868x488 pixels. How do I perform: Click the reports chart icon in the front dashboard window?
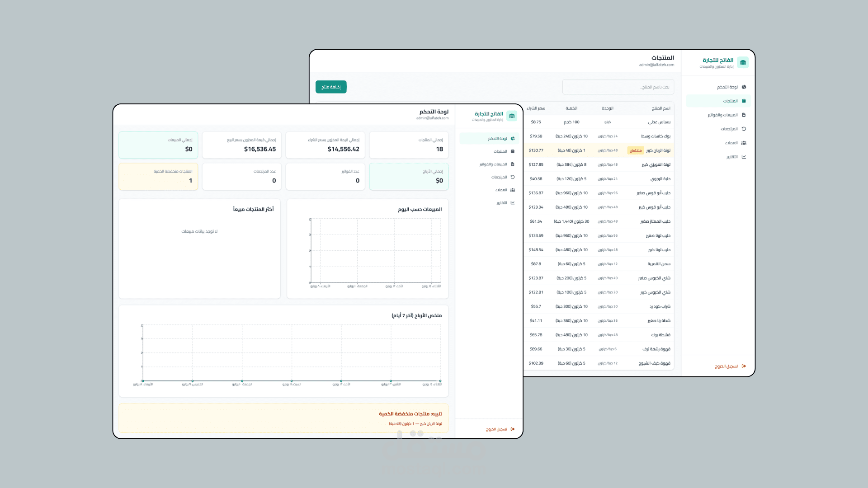pyautogui.click(x=513, y=203)
